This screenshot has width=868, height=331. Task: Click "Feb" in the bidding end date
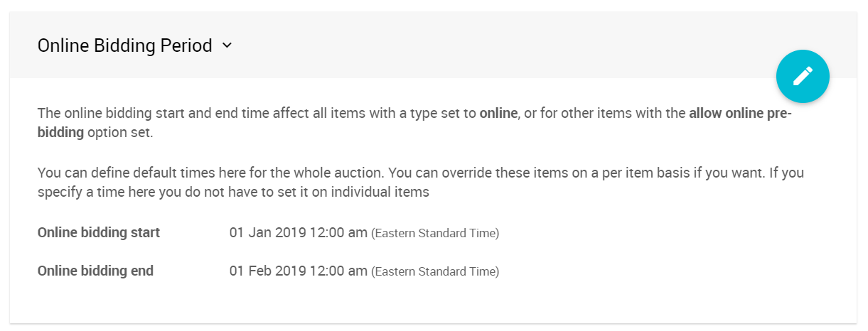[x=260, y=271]
